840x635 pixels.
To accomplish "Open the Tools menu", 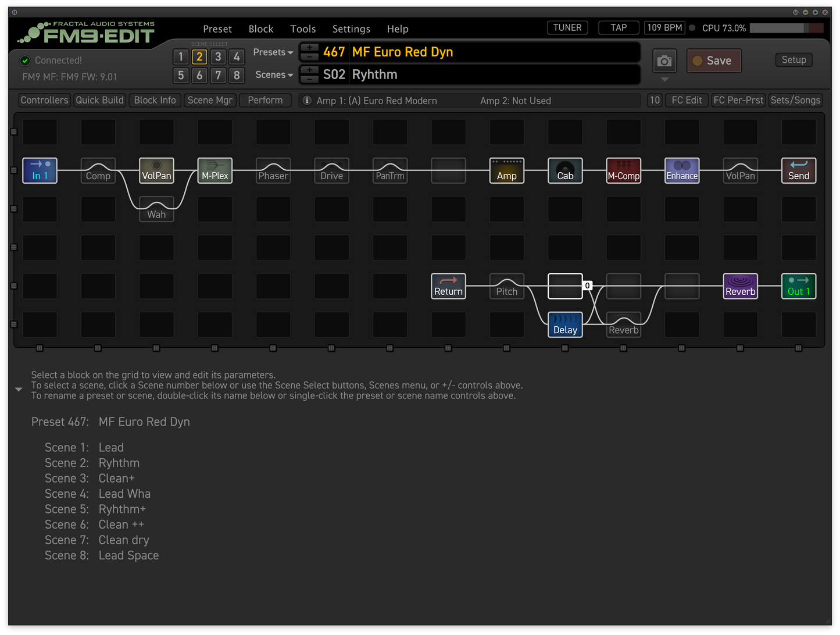I will (x=303, y=28).
